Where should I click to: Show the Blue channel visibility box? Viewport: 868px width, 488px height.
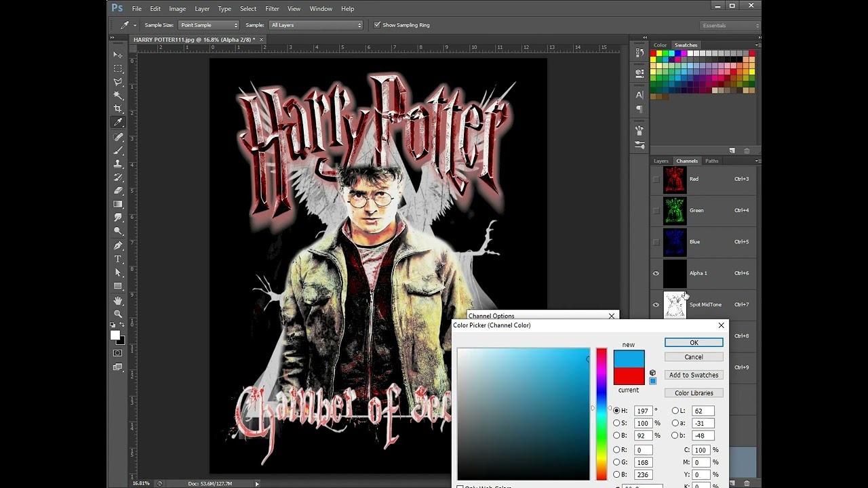click(x=656, y=241)
